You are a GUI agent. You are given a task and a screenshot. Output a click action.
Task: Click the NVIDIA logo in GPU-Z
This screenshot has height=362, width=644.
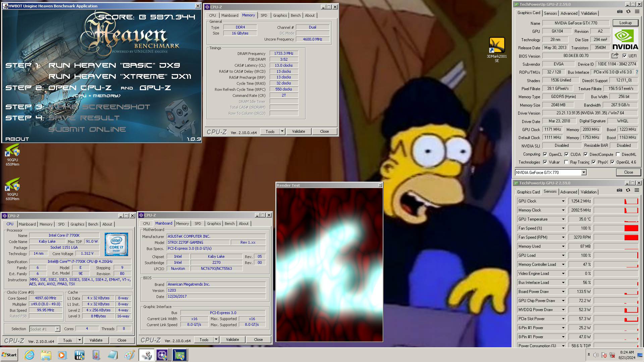point(625,40)
